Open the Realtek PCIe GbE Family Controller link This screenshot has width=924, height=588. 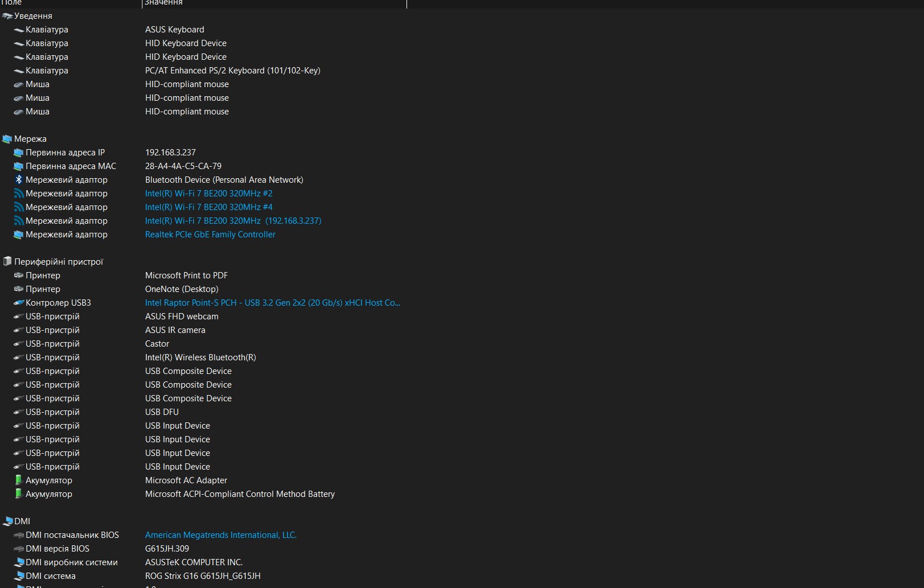[x=210, y=235]
